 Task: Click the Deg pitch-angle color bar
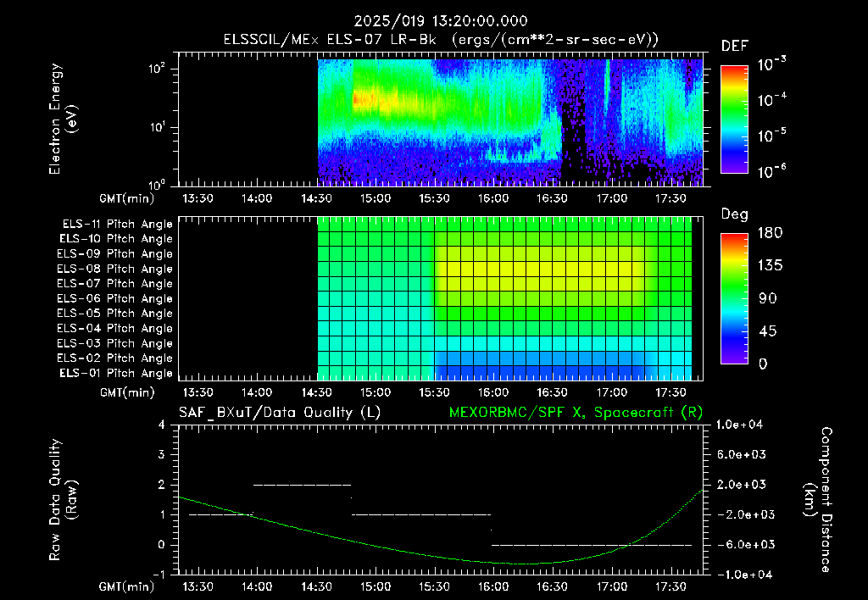[x=734, y=299]
